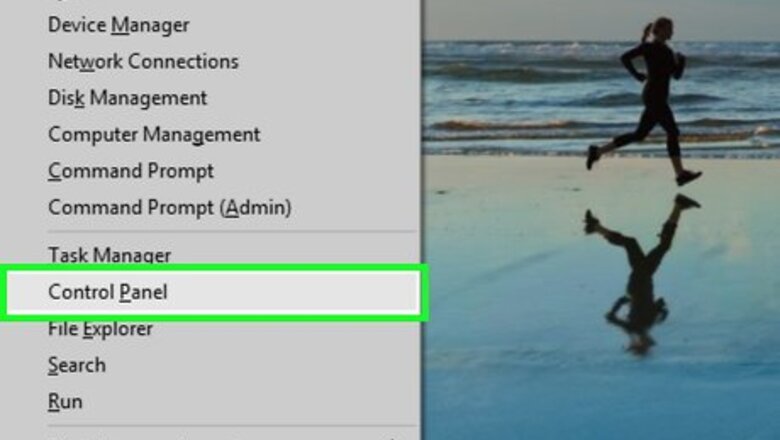Open Disk Management
This screenshot has height=440, width=780.
(x=127, y=98)
